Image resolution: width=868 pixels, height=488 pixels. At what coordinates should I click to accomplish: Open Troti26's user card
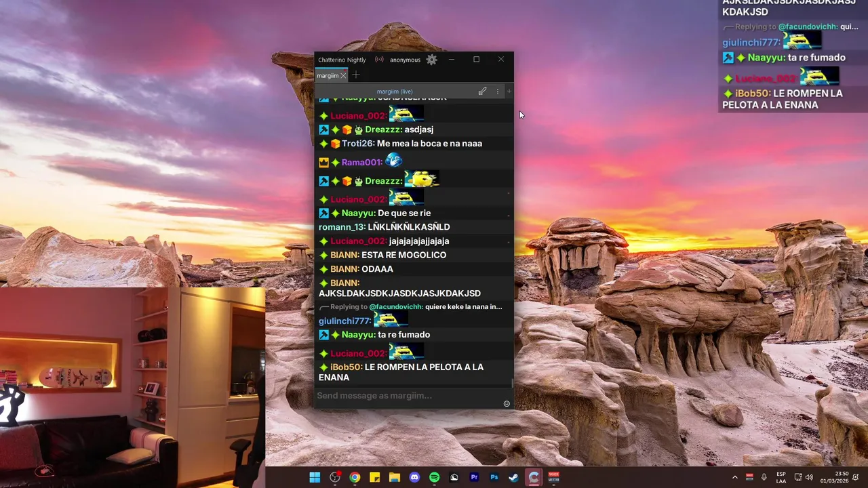(x=357, y=144)
